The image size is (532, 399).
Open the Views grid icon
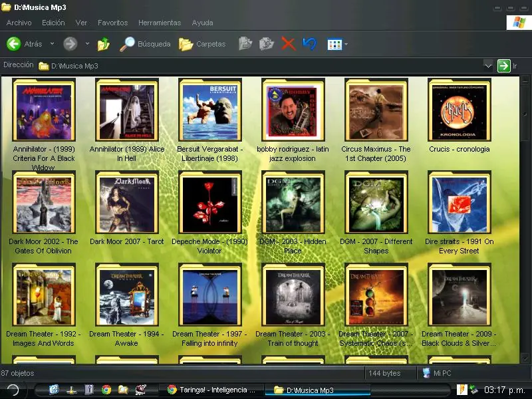point(334,44)
